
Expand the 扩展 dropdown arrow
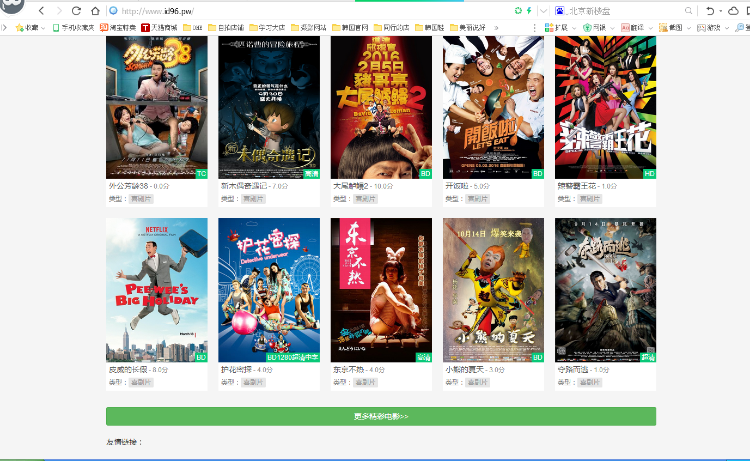coord(574,28)
